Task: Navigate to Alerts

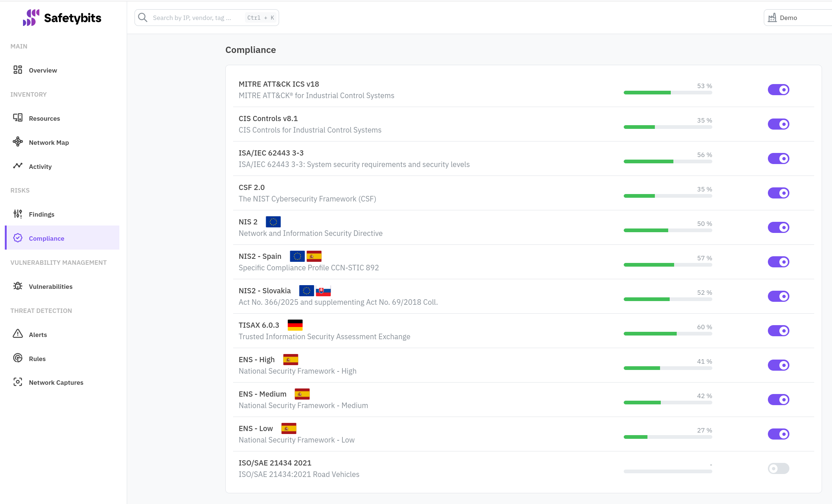Action: (62, 334)
